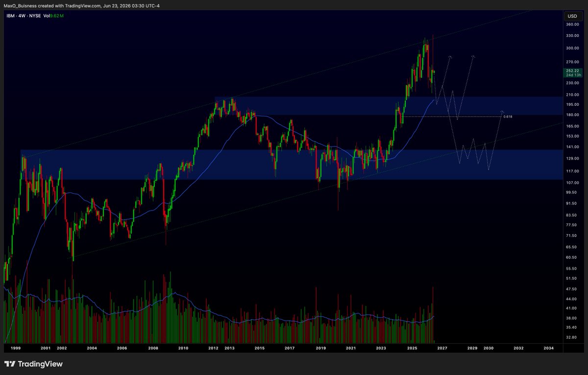The height and width of the screenshot is (375, 588).
Task: Click the 2015 time axis label
Action: tap(260, 348)
